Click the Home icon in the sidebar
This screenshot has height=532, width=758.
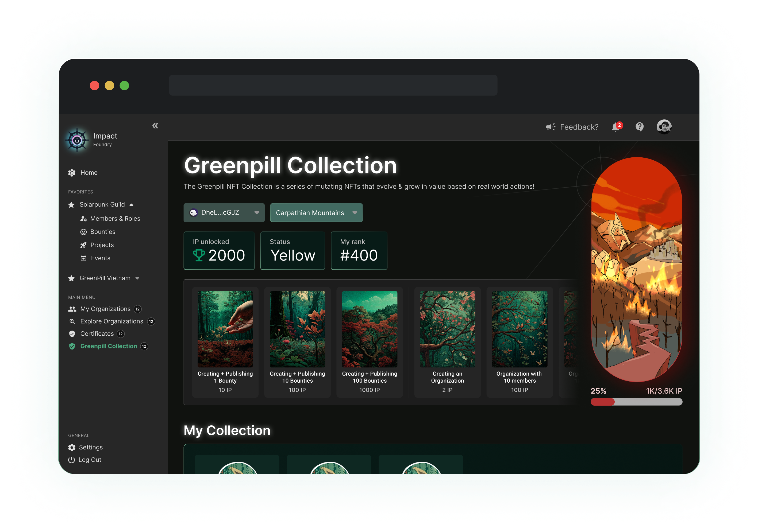(x=72, y=173)
